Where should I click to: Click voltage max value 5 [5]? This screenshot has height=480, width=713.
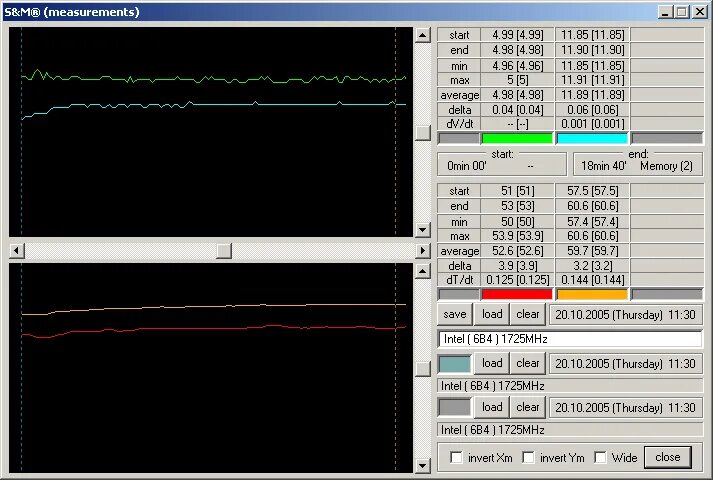pos(517,80)
